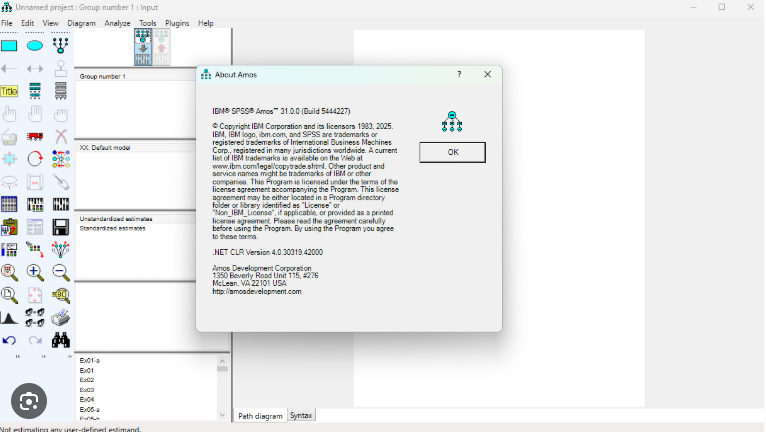Viewport: 766px width, 432px height.
Task: Click the file list scrollbar down arrow
Action: pos(222,413)
